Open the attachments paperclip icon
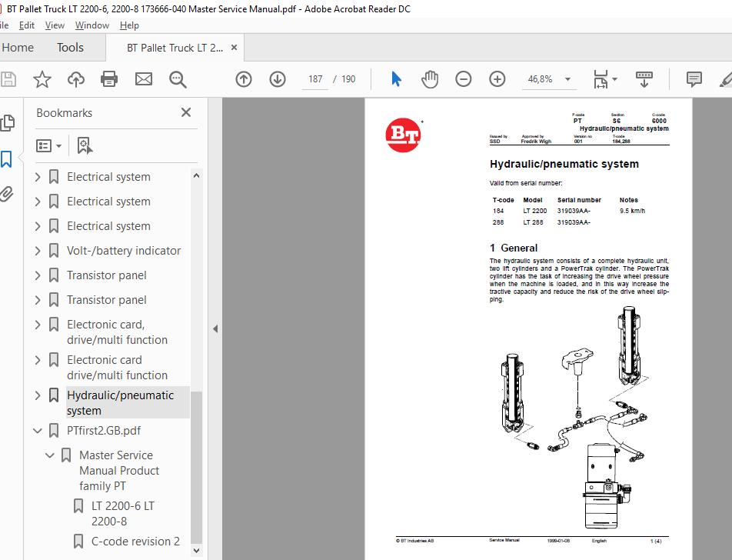This screenshot has width=732, height=560. [6, 194]
